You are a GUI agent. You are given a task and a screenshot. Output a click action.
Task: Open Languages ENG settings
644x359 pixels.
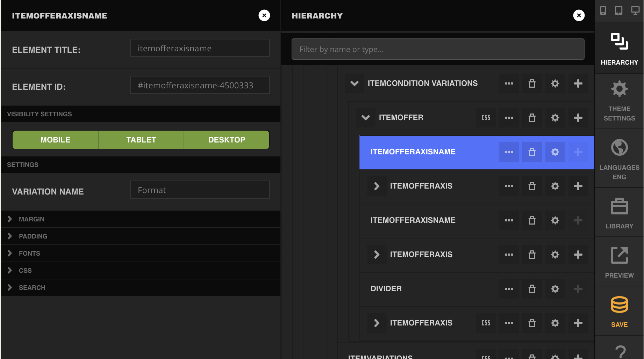point(619,159)
